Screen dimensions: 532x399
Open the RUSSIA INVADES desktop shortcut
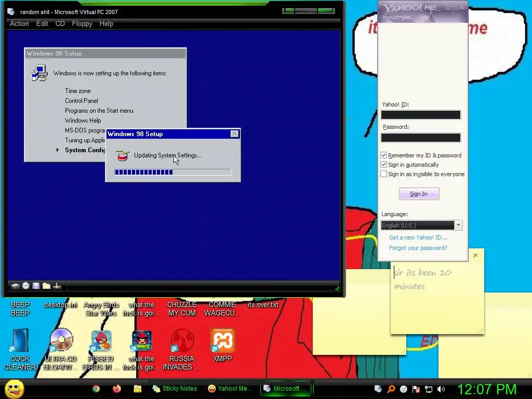(x=182, y=350)
